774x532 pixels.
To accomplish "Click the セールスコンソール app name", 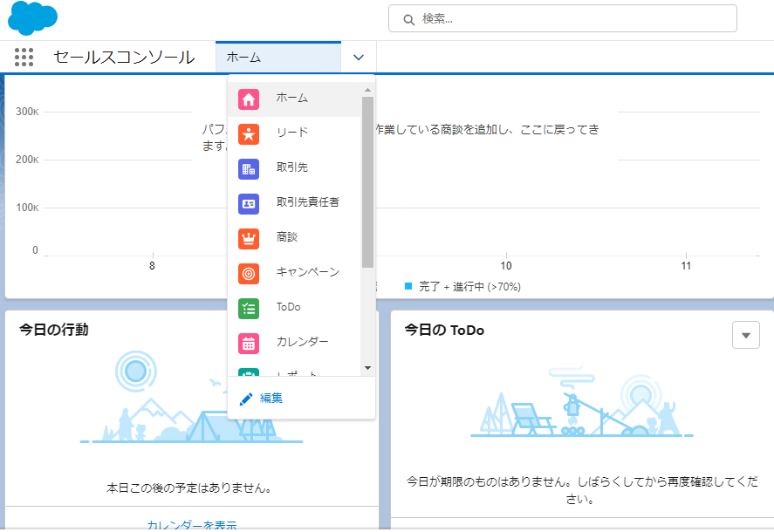I will pos(124,58).
